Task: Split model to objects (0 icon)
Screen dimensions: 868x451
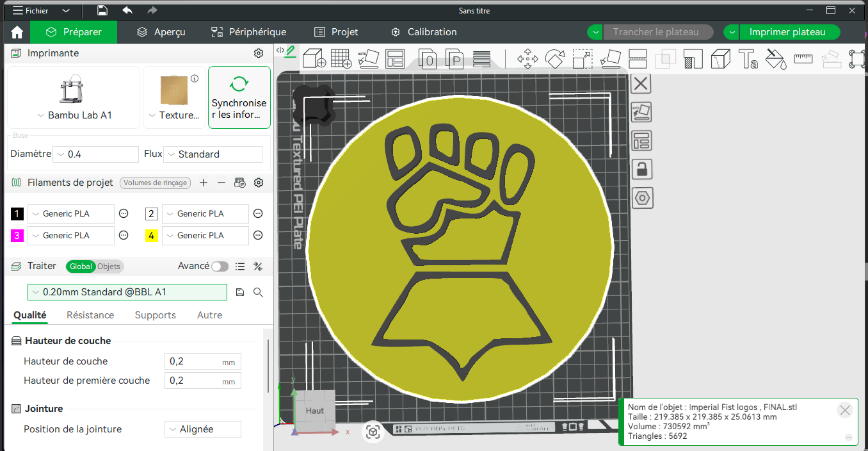Action: [x=428, y=59]
